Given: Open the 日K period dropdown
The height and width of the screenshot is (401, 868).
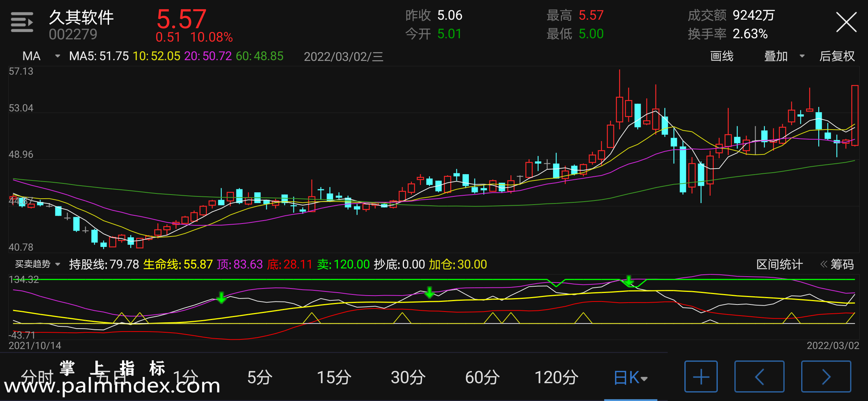Looking at the screenshot, I should [x=631, y=378].
